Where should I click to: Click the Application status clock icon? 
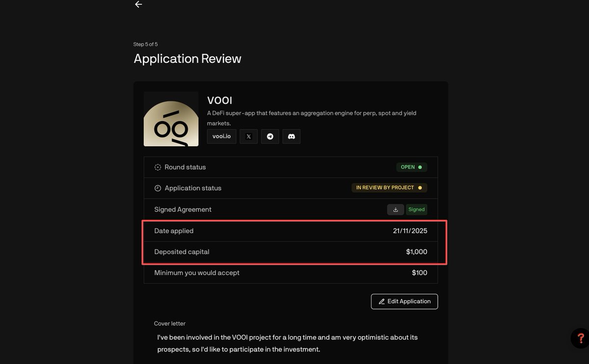coord(158,188)
